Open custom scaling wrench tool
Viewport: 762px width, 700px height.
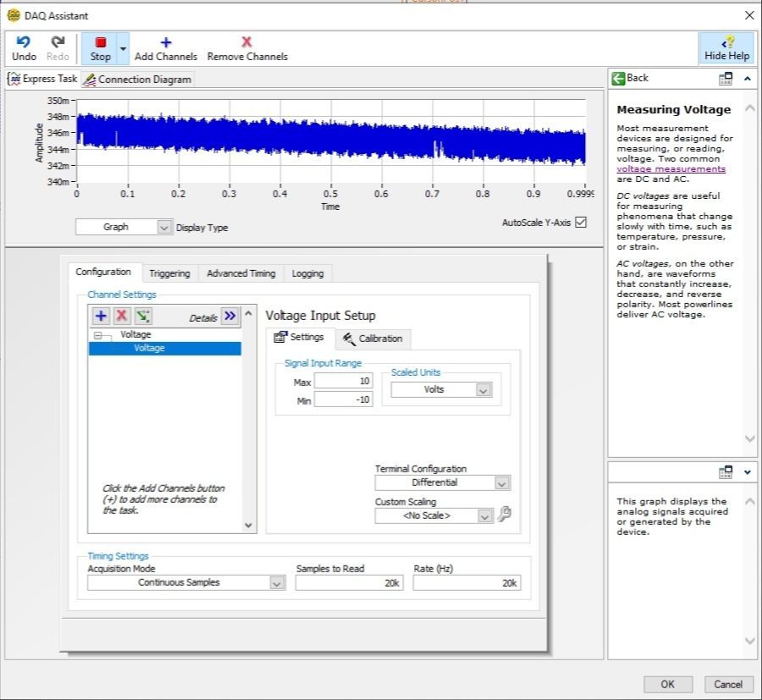(505, 515)
